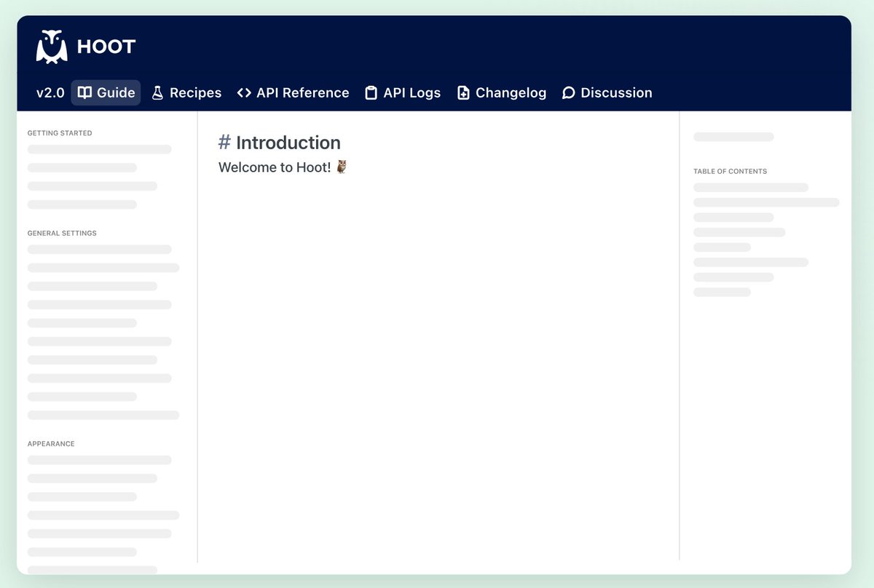Click the APPEARANCE sidebar heading
The height and width of the screenshot is (588, 874).
coord(51,444)
